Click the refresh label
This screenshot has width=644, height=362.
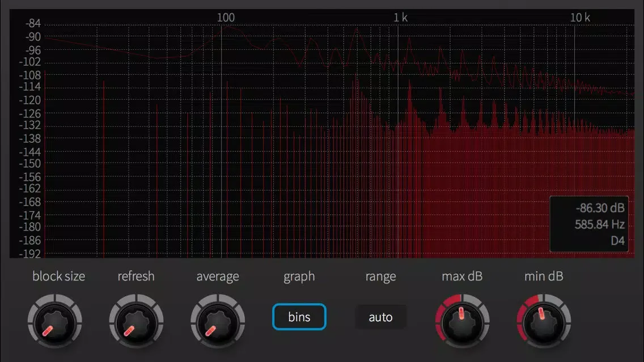pos(136,276)
